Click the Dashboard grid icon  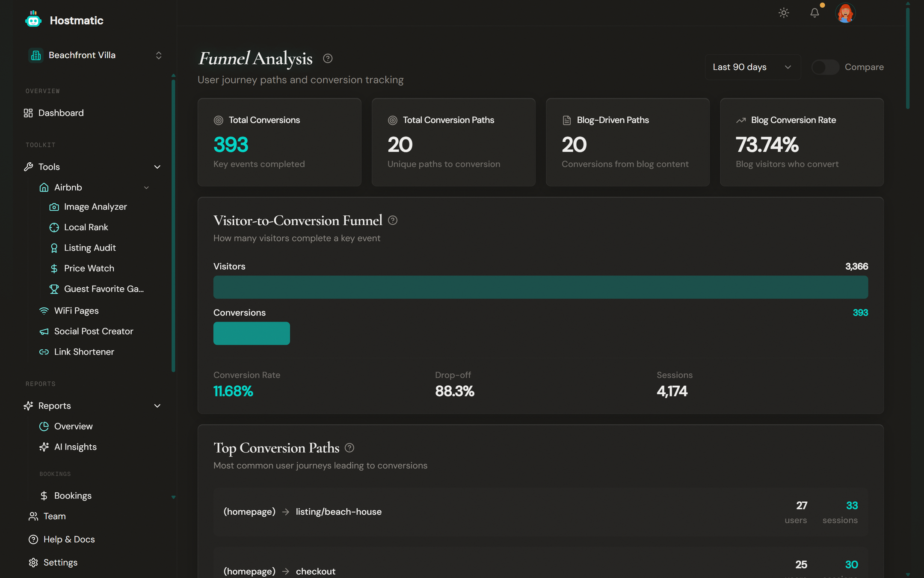[x=28, y=113]
